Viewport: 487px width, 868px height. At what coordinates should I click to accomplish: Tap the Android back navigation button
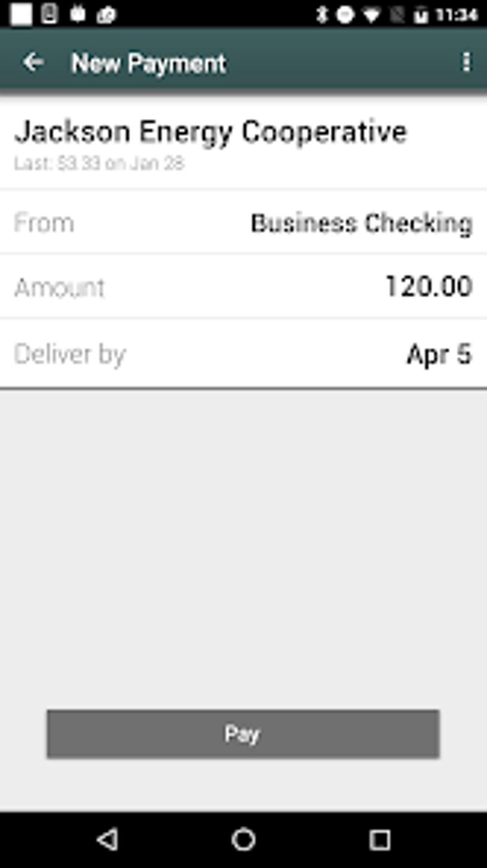point(108,839)
